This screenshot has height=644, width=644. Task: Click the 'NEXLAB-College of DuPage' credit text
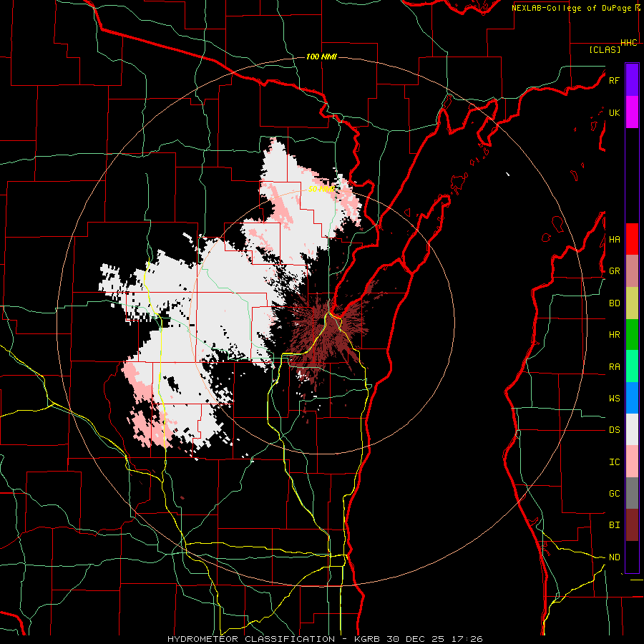click(x=571, y=8)
